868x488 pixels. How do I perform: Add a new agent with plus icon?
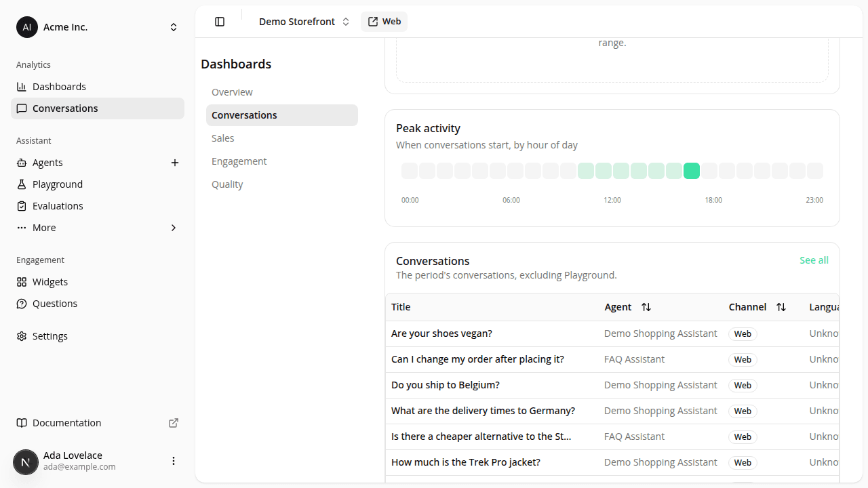click(x=175, y=163)
